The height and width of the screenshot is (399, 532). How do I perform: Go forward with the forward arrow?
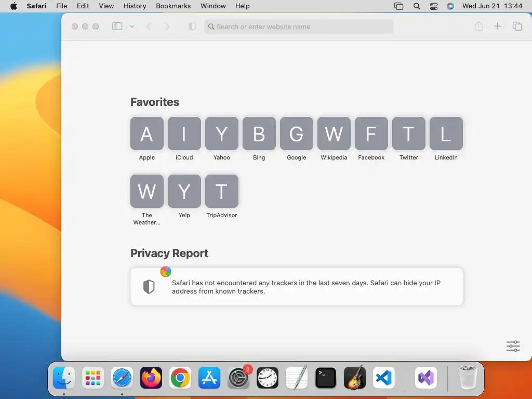(x=167, y=26)
